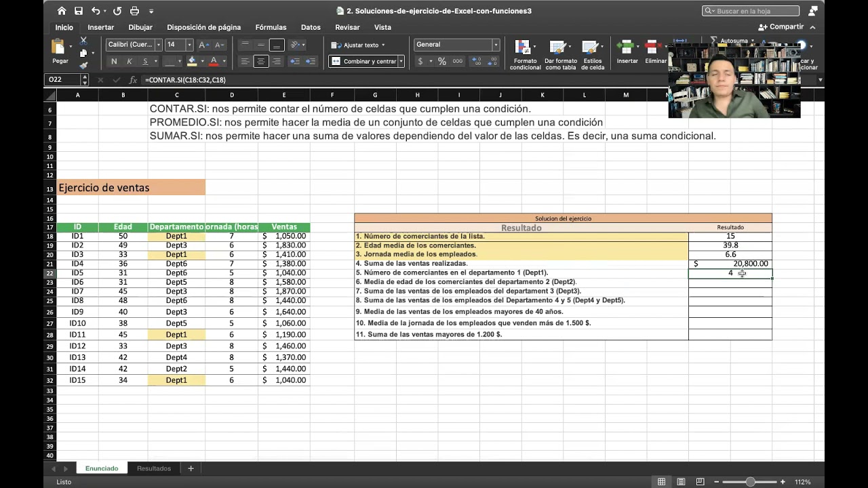This screenshot has height=488, width=868.
Task: Toggle italic formatting (K)
Action: 130,61
